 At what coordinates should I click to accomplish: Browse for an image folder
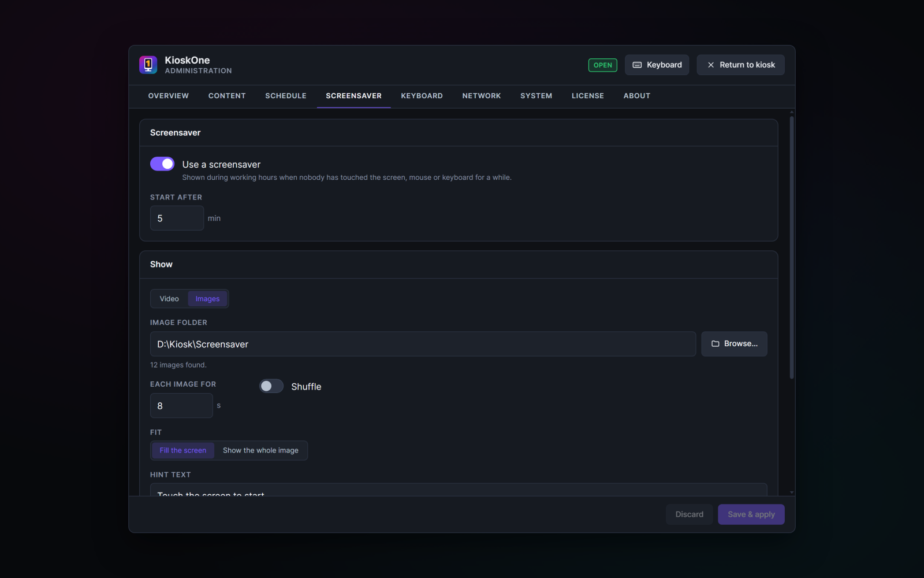734,344
